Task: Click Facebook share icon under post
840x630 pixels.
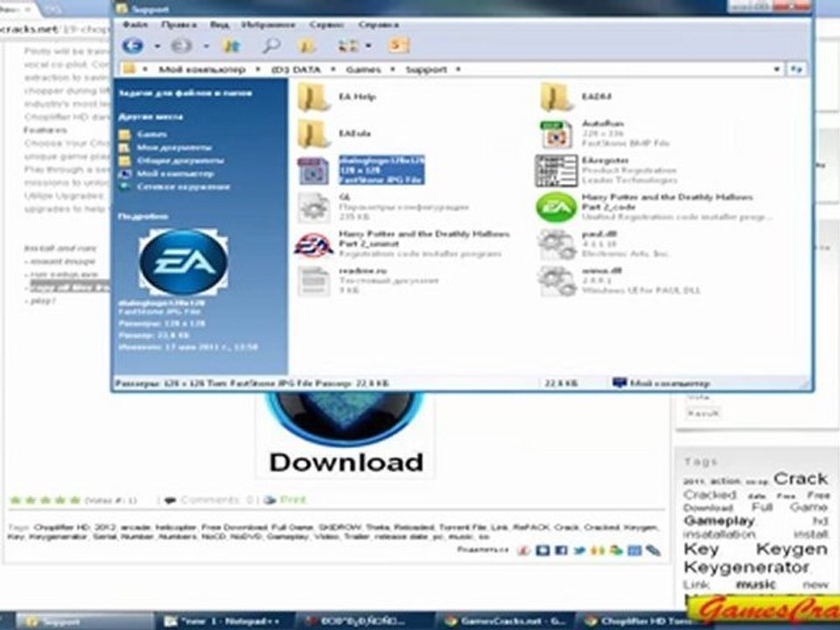Action: (x=561, y=550)
